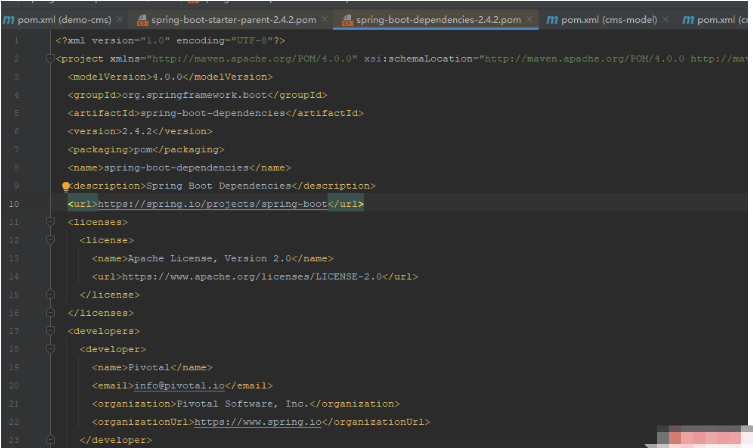This screenshot has width=753, height=448.
Task: Collapse the project tag fold on line 2
Action: [x=50, y=59]
